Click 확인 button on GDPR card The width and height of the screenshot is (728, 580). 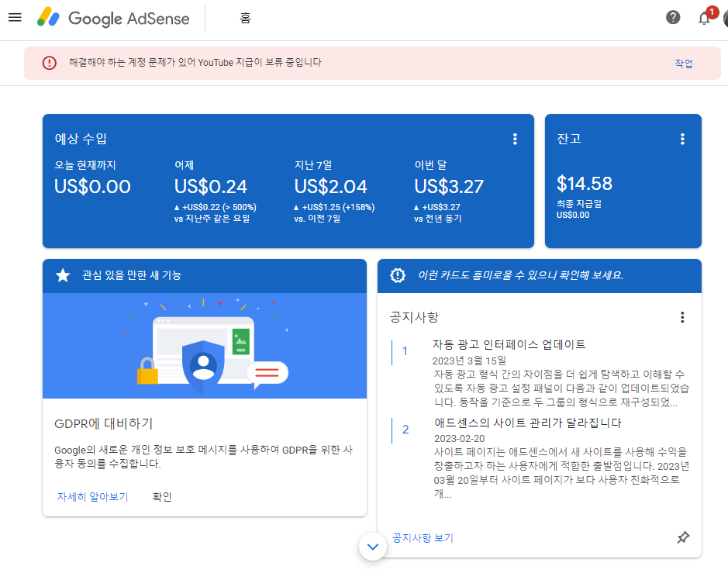coord(162,497)
